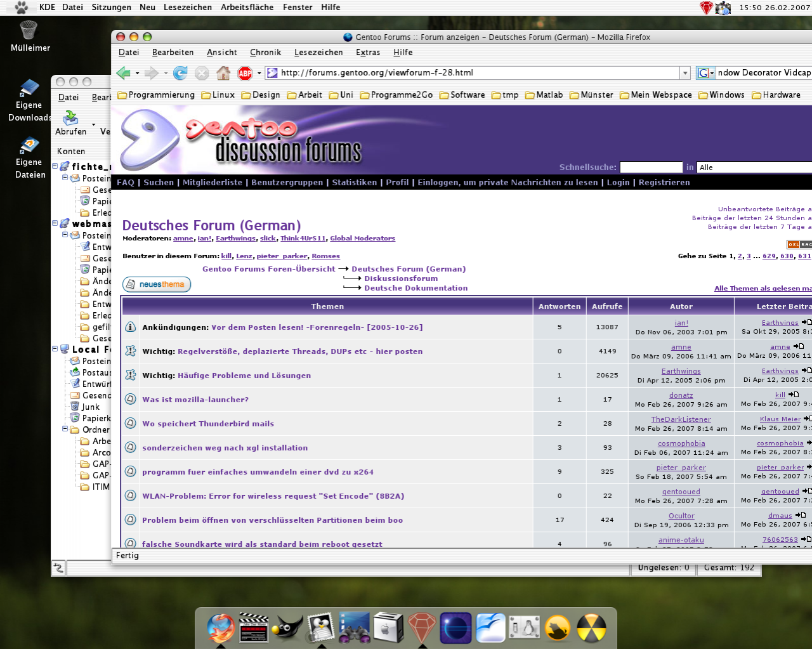Open the Mein Webspace bookmarks folder
Viewport: 812px width, 649px height.
[656, 95]
